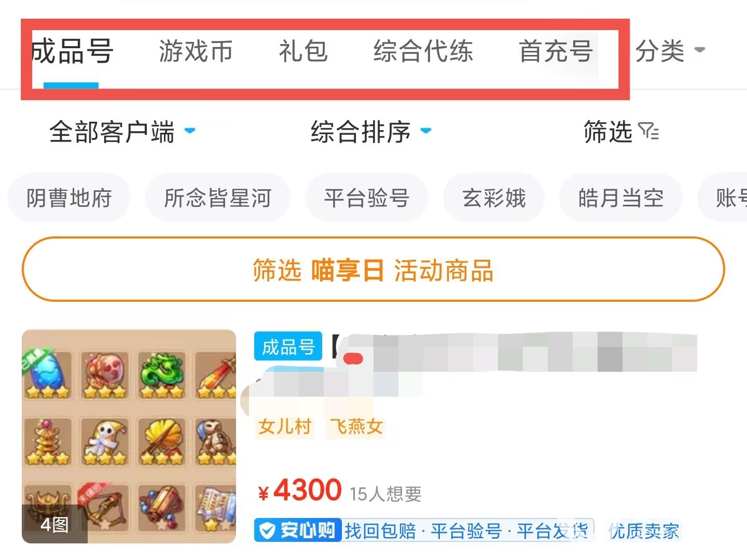Select the 皓月当空 filter chip
This screenshot has height=560, width=747.
pos(621,198)
